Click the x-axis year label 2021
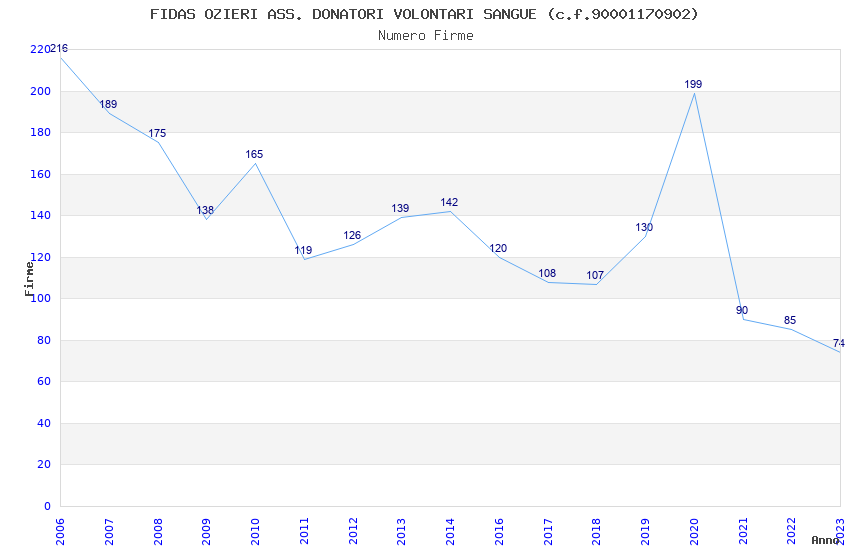Image resolution: width=850 pixels, height=550 pixels. [x=743, y=532]
